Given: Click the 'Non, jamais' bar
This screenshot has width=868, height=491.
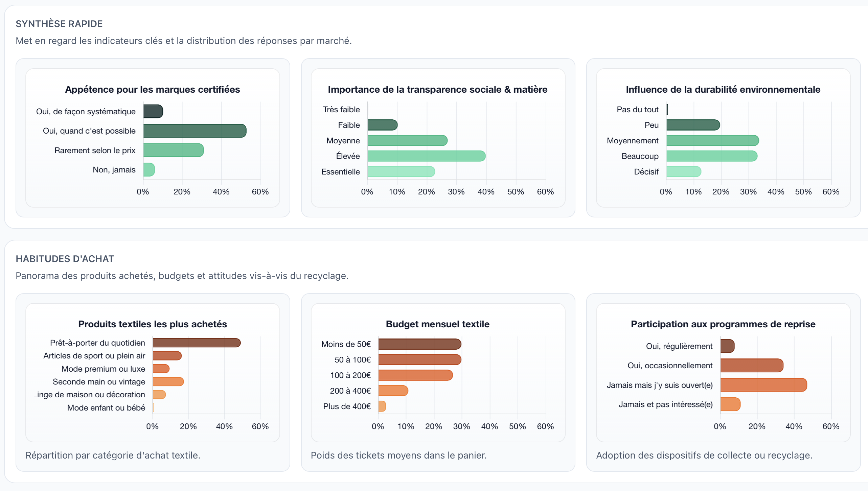Looking at the screenshot, I should pos(149,170).
